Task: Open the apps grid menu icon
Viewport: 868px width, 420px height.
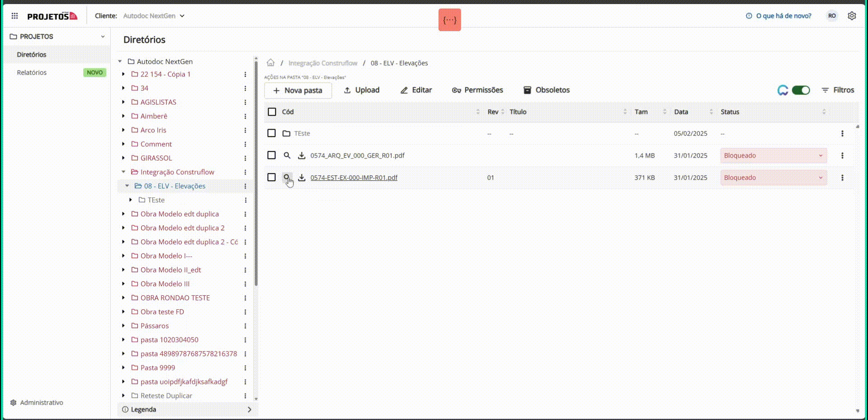Action: [x=14, y=16]
